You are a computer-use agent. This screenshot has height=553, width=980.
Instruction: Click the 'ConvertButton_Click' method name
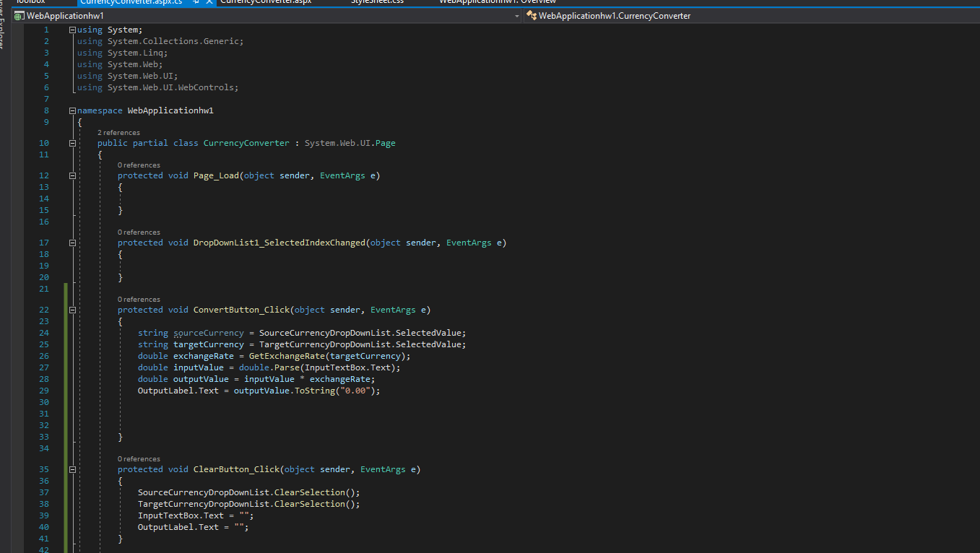click(x=241, y=310)
